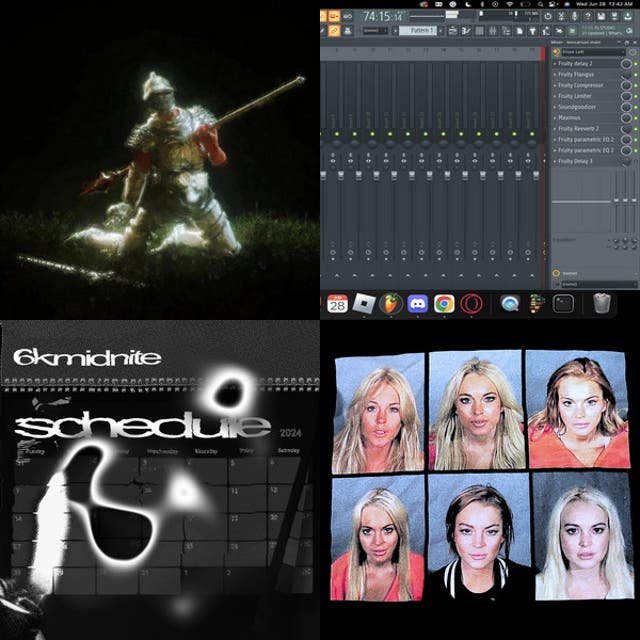Click the floppy disk save icon

pyautogui.click(x=601, y=16)
